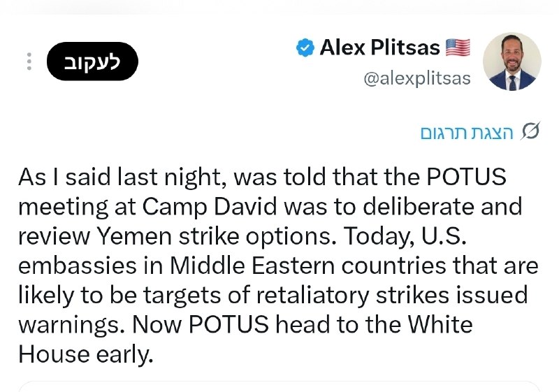Open Alex Plitsas display name profile

pyautogui.click(x=379, y=48)
